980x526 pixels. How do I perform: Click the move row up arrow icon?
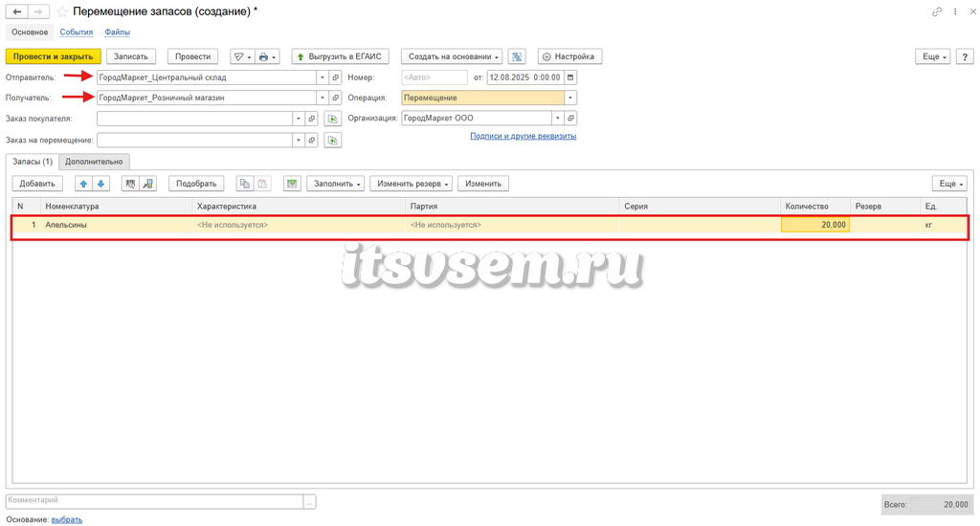point(83,184)
